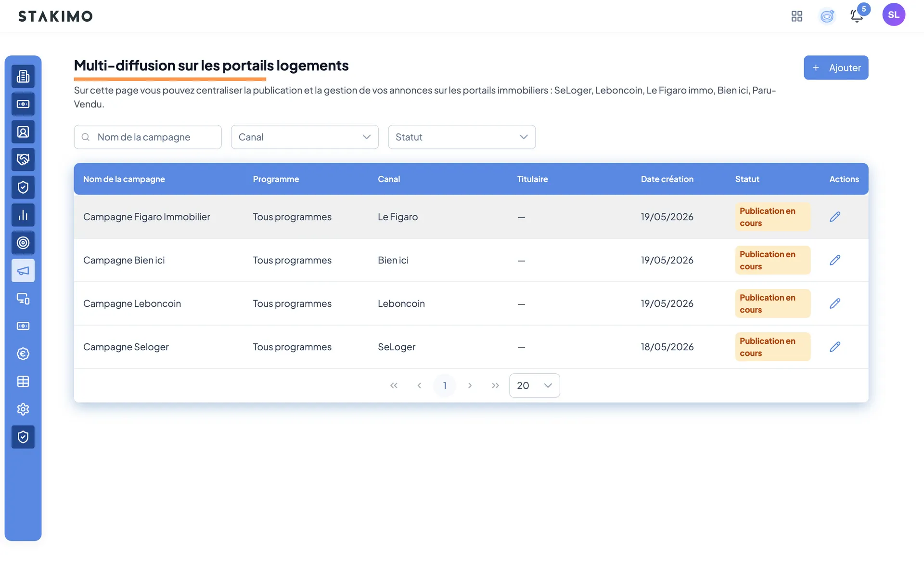Jump to the last page double arrow
This screenshot has width=924, height=578.
pos(495,385)
